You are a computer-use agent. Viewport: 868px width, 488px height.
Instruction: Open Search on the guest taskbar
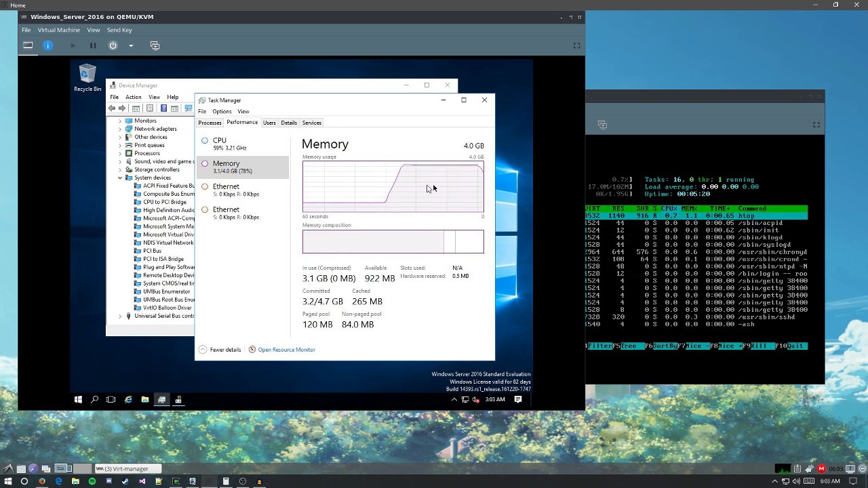coord(94,400)
